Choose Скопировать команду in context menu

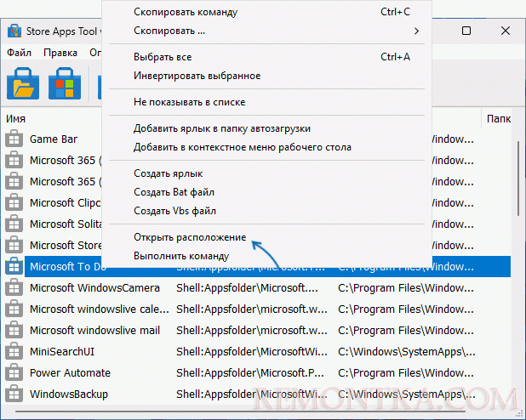coord(266,12)
